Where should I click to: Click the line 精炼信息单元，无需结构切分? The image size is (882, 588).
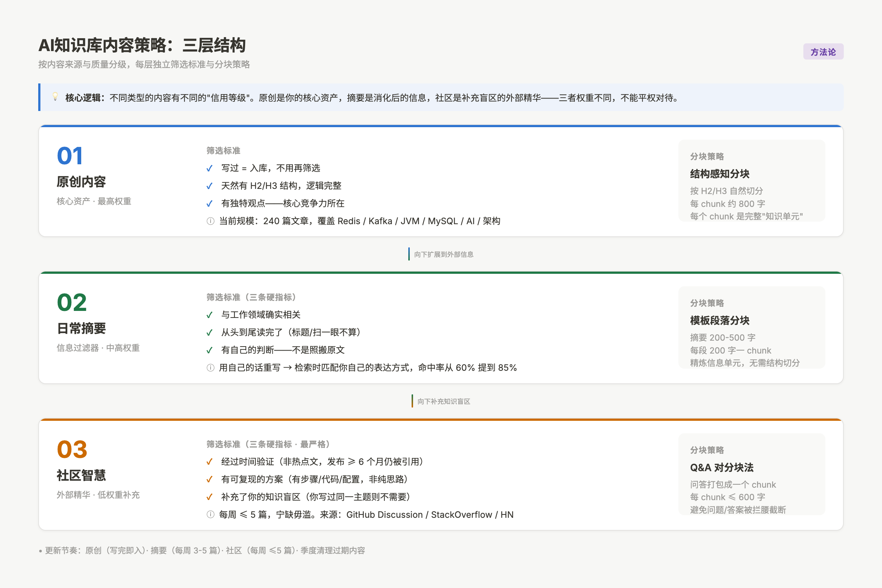click(x=745, y=363)
